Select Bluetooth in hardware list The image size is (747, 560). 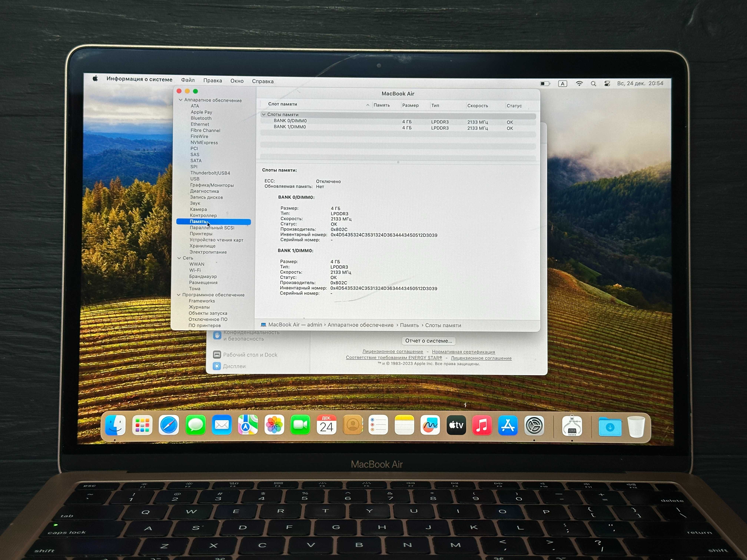tap(201, 118)
